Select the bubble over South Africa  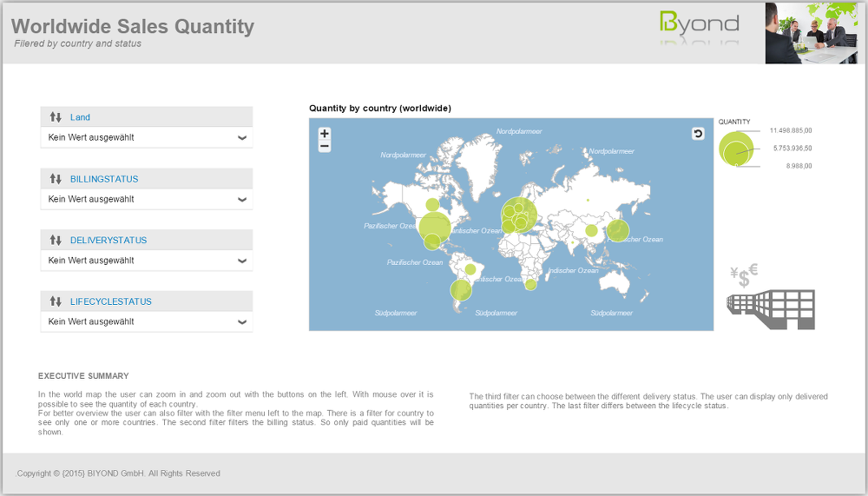[530, 284]
